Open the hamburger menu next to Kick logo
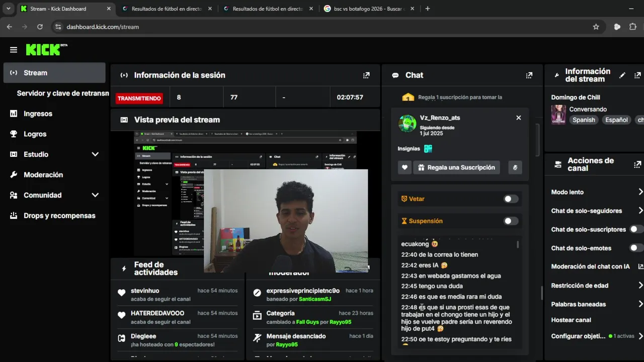Viewport: 644px width, 362px height. point(14,50)
